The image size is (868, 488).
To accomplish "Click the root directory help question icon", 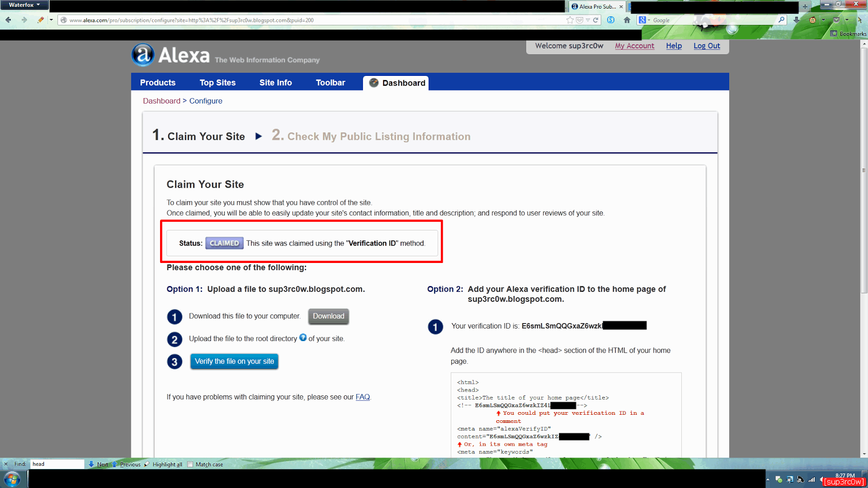I will 303,338.
